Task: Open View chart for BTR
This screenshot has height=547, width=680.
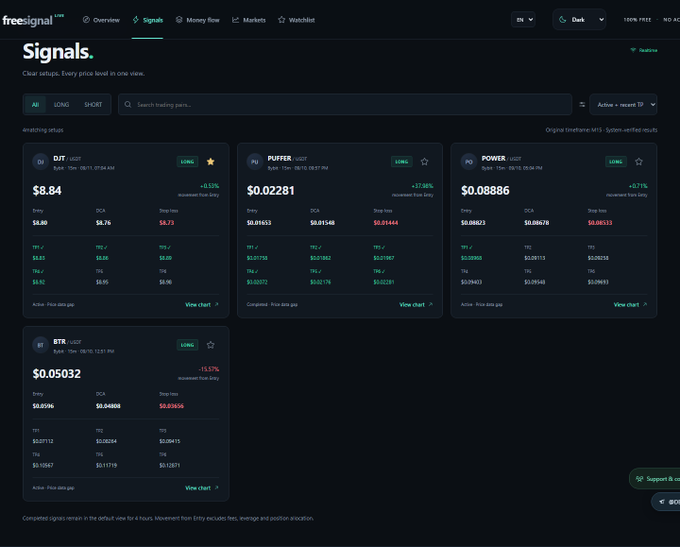Action: 202,488
